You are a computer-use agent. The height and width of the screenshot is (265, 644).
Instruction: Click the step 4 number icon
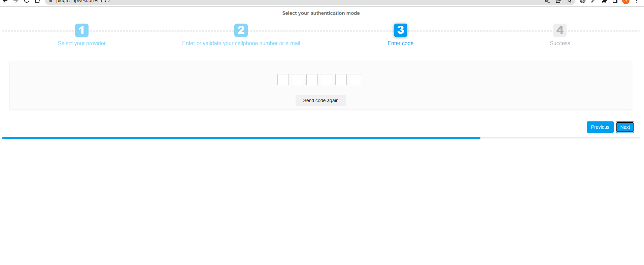tap(560, 30)
